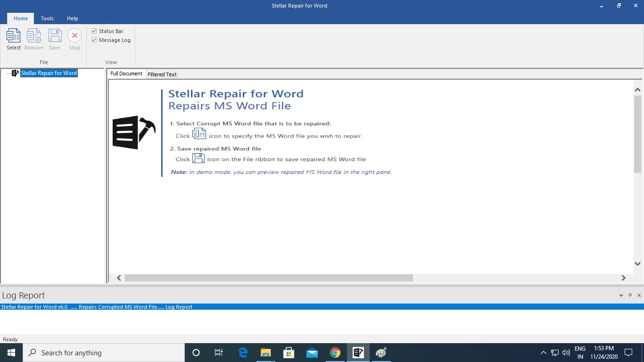This screenshot has height=362, width=644.
Task: Click the Select file icon in ribbon
Action: 14,36
